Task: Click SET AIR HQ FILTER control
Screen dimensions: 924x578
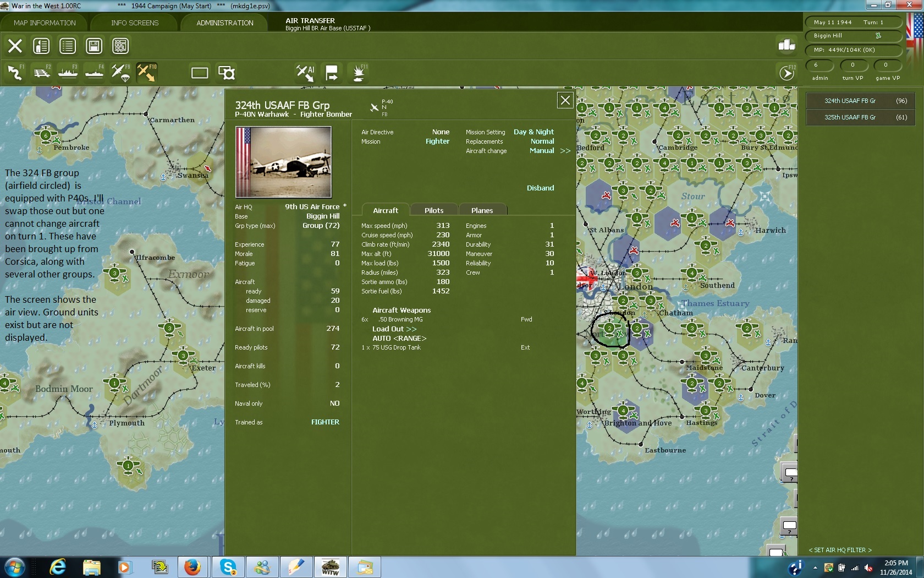Action: click(x=840, y=550)
